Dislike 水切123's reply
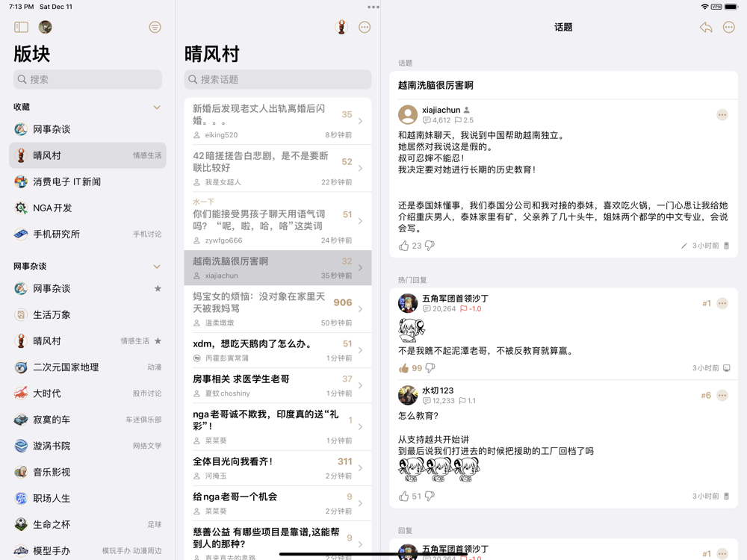747x560 pixels. 430,497
